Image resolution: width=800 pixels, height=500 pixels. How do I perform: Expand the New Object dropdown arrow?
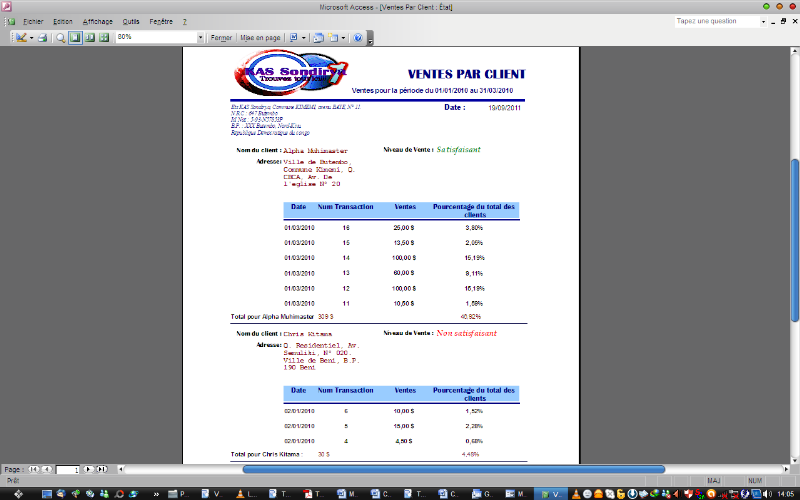point(343,38)
